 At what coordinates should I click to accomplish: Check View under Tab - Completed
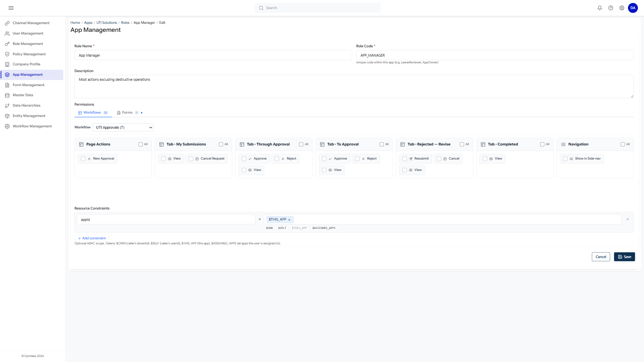(x=485, y=159)
